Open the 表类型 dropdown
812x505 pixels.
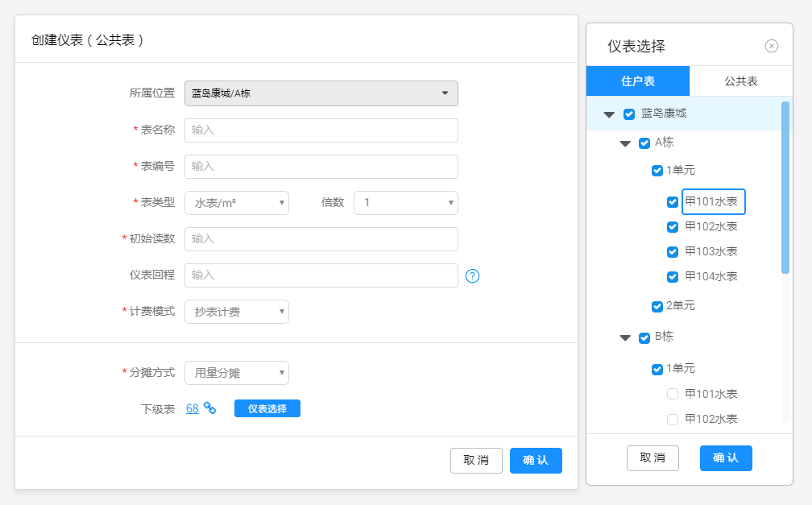[236, 203]
